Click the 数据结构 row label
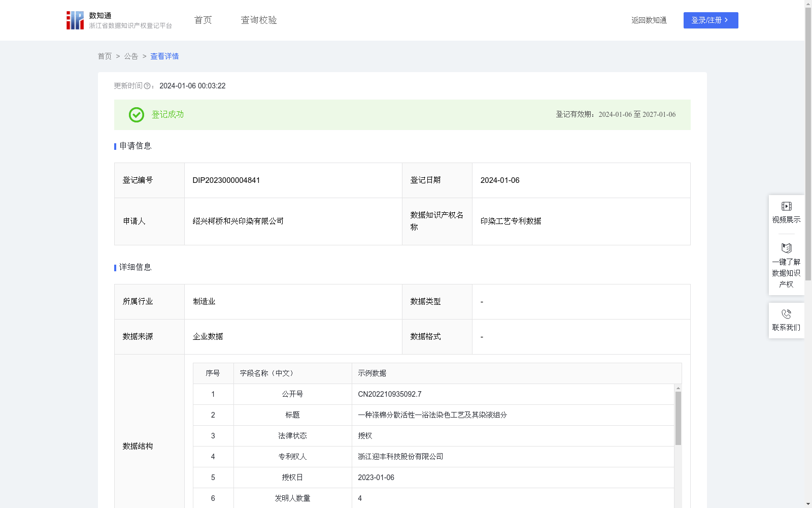Screen dimensions: 812x508 click(x=138, y=446)
